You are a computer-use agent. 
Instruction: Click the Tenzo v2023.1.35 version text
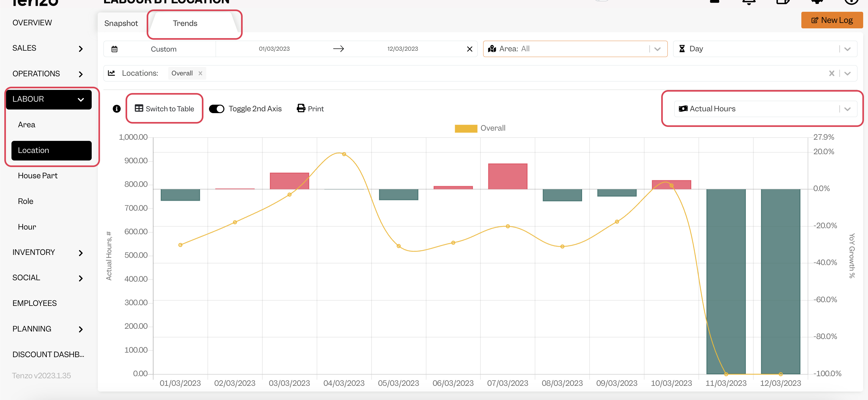[41, 376]
